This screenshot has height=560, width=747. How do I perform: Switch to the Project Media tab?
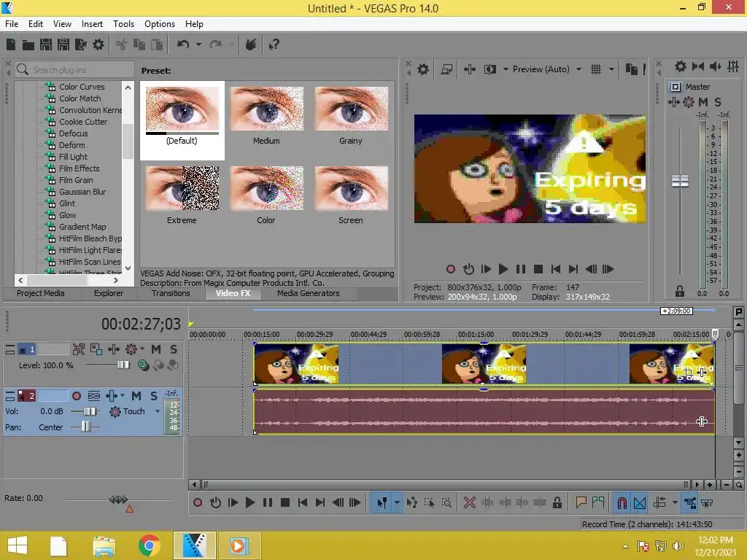tap(41, 293)
